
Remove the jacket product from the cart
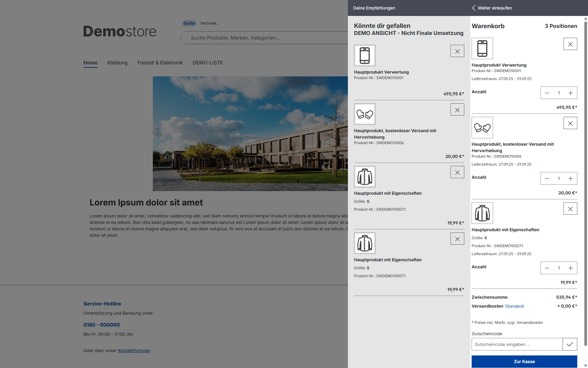(570, 209)
